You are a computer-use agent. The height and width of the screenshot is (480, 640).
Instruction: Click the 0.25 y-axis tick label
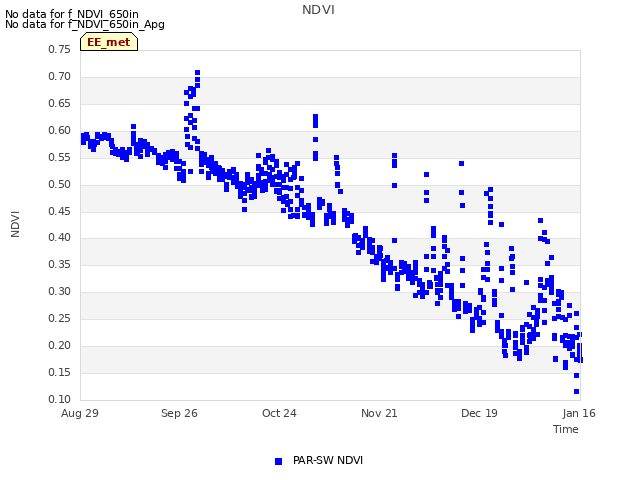[60, 318]
